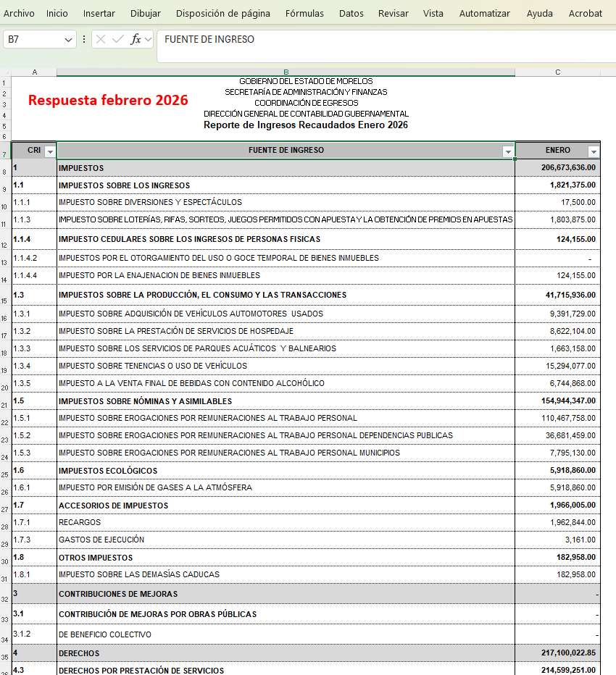The image size is (616, 675).
Task: Open the Acrobat ribbon tab
Action: point(585,12)
